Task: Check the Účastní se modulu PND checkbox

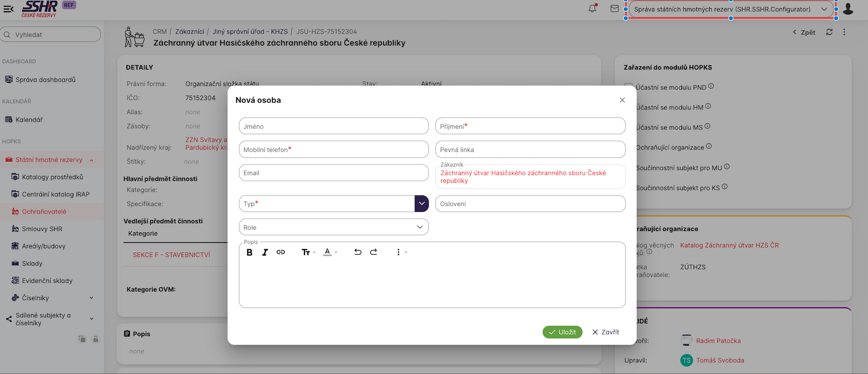Action: pos(628,87)
